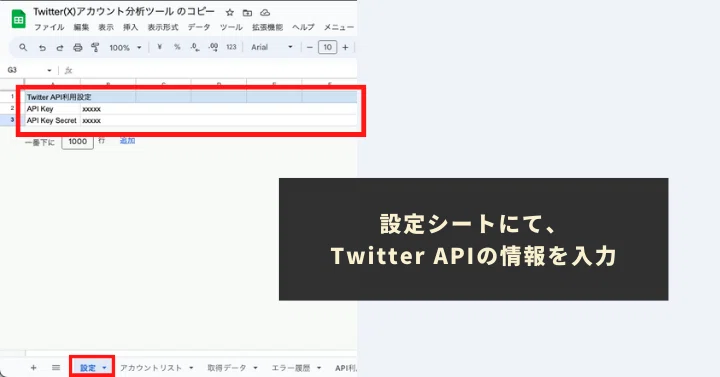Image resolution: width=720 pixels, height=377 pixels.
Task: Open the 100% zoom dropdown
Action: click(x=125, y=47)
